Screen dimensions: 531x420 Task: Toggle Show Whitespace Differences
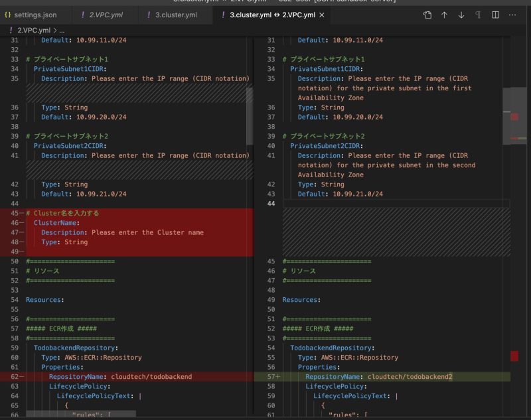(x=479, y=15)
